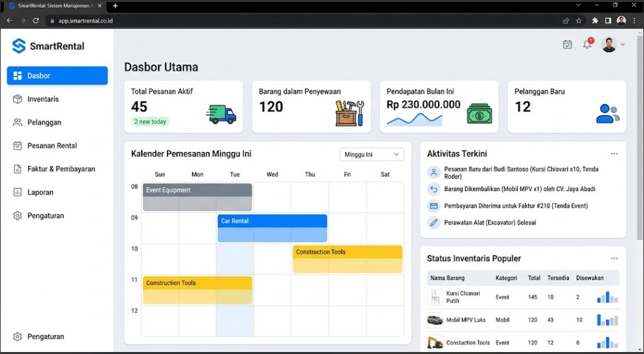This screenshot has height=354, width=644.
Task: Open the notifications bell icon
Action: [587, 44]
